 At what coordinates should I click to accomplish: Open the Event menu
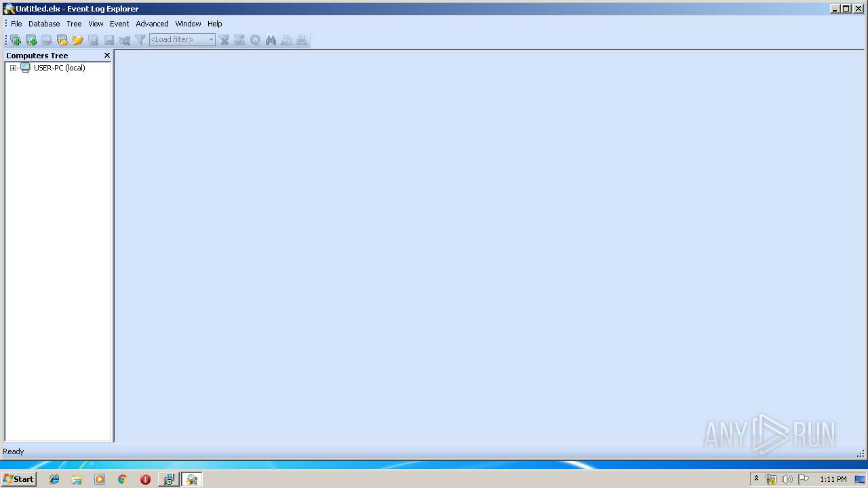[x=119, y=24]
